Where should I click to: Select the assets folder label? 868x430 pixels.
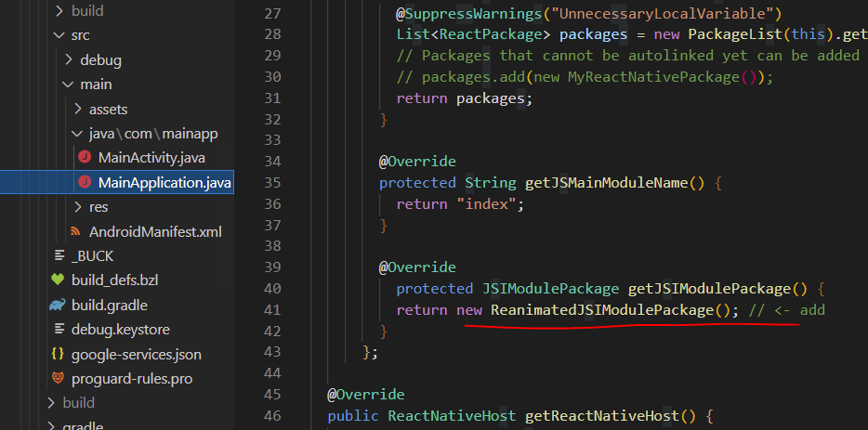[109, 110]
